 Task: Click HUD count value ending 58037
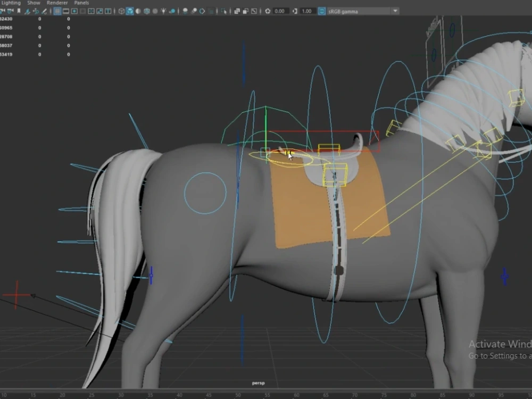pos(6,45)
